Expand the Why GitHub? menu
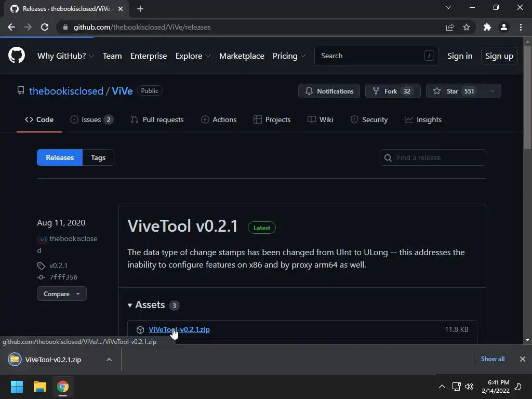The width and height of the screenshot is (532, 399). coord(65,56)
